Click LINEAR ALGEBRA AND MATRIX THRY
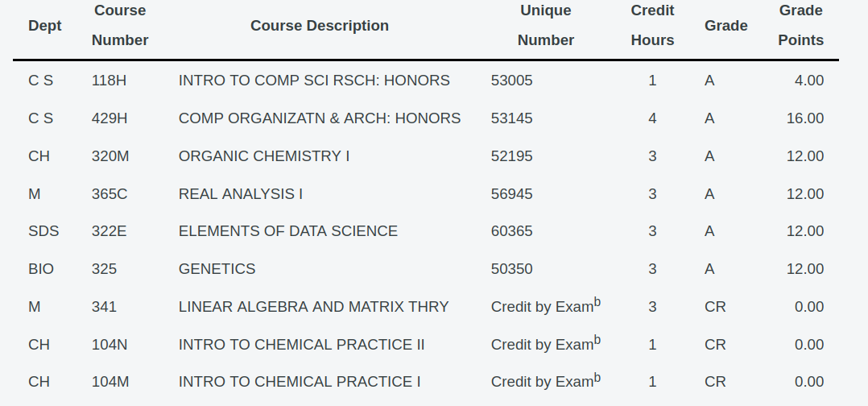 pos(313,307)
